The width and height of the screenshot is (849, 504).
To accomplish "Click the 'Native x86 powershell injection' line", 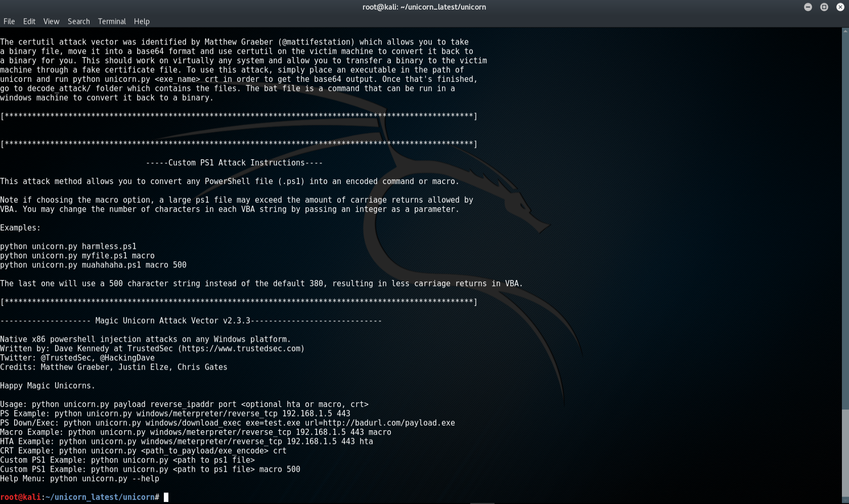I will coord(146,339).
